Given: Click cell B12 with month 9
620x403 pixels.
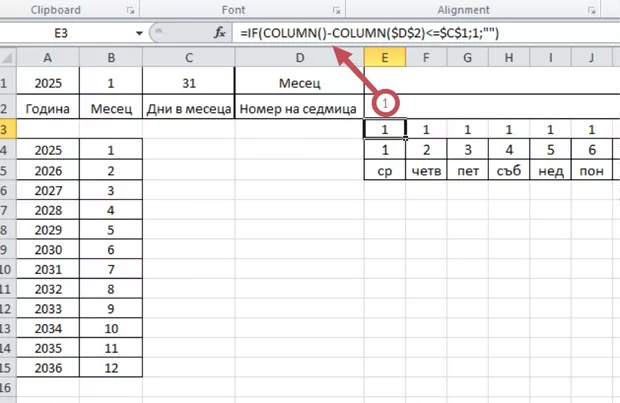Looking at the screenshot, I should [x=111, y=308].
